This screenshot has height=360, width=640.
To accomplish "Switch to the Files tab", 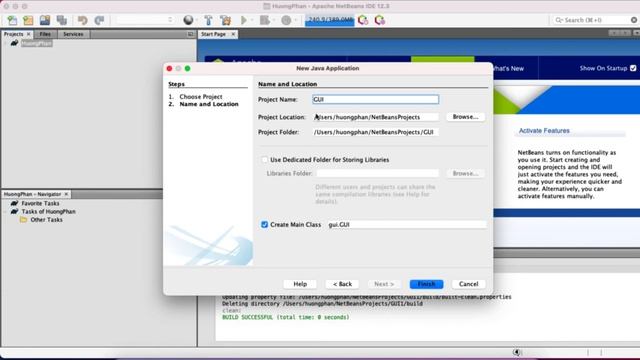I will 45,34.
